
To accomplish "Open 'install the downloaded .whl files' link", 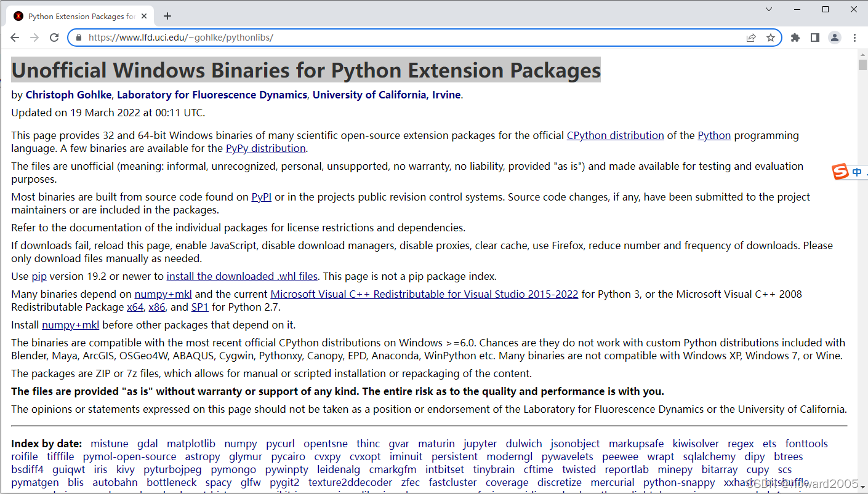I will [242, 276].
